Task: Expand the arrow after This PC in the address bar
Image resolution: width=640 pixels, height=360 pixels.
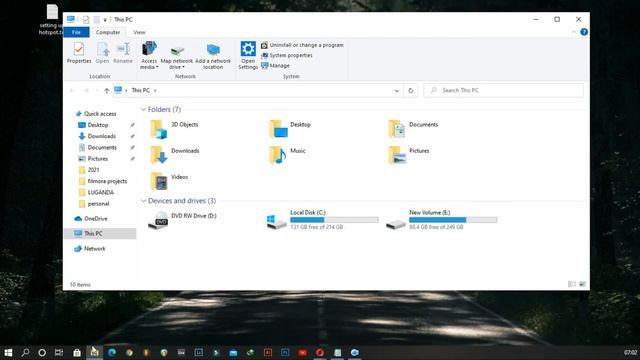Action: point(155,91)
